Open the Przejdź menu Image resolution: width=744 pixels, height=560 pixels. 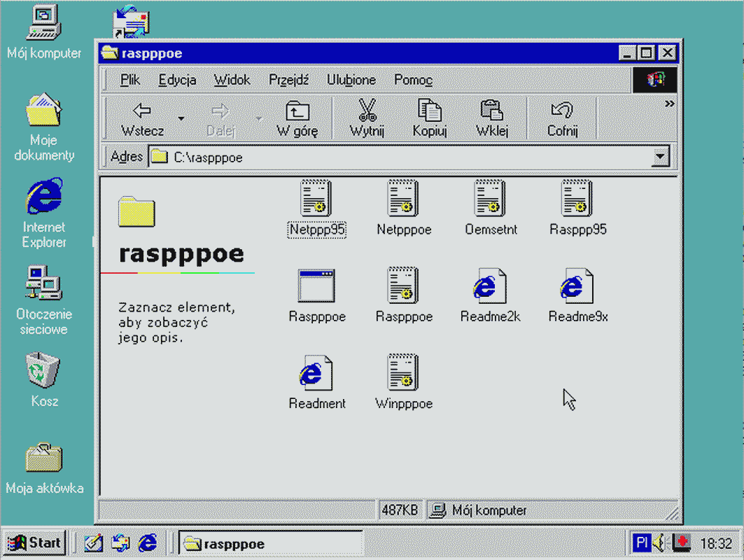click(288, 80)
